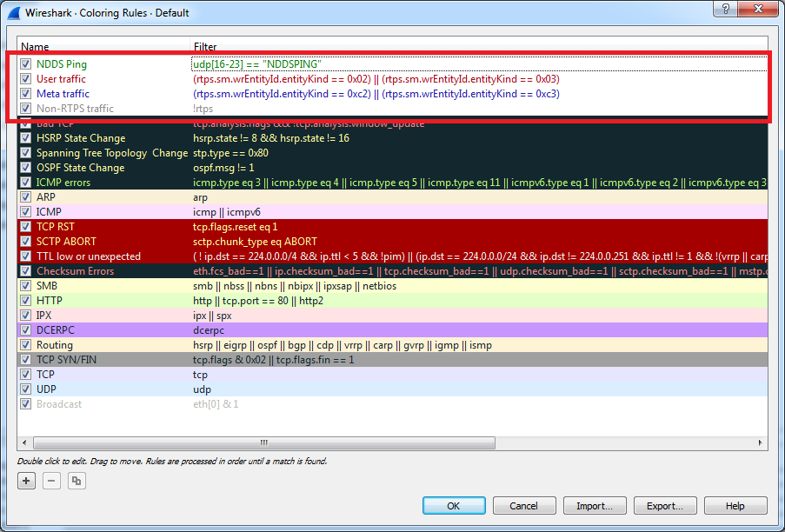Click the TTL low or unexpected rule name
Screen dimensions: 785x532
89,256
